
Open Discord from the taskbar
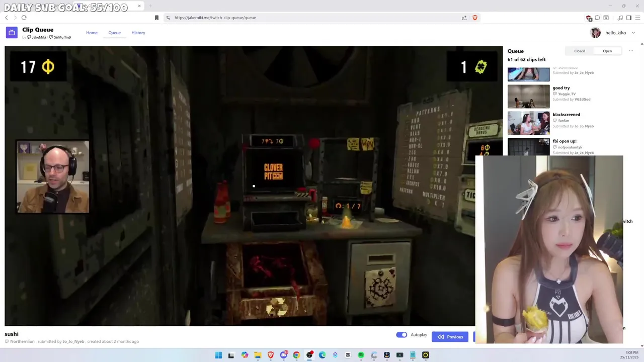[x=284, y=355]
